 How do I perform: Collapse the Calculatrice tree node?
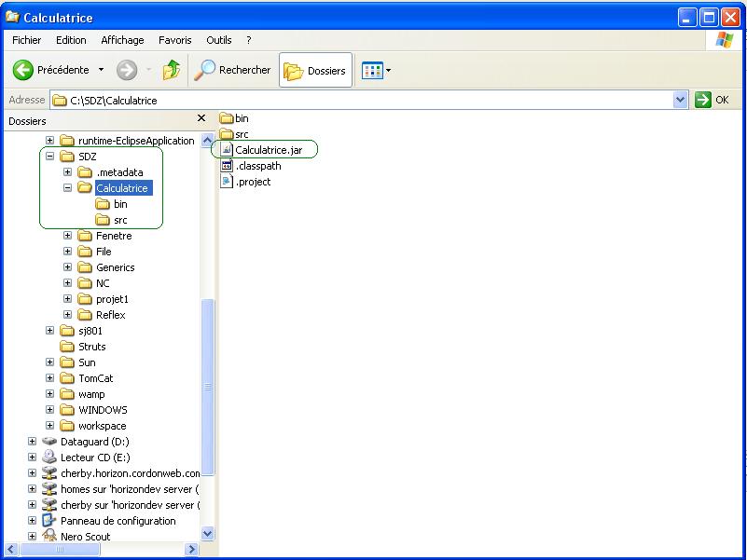click(68, 188)
